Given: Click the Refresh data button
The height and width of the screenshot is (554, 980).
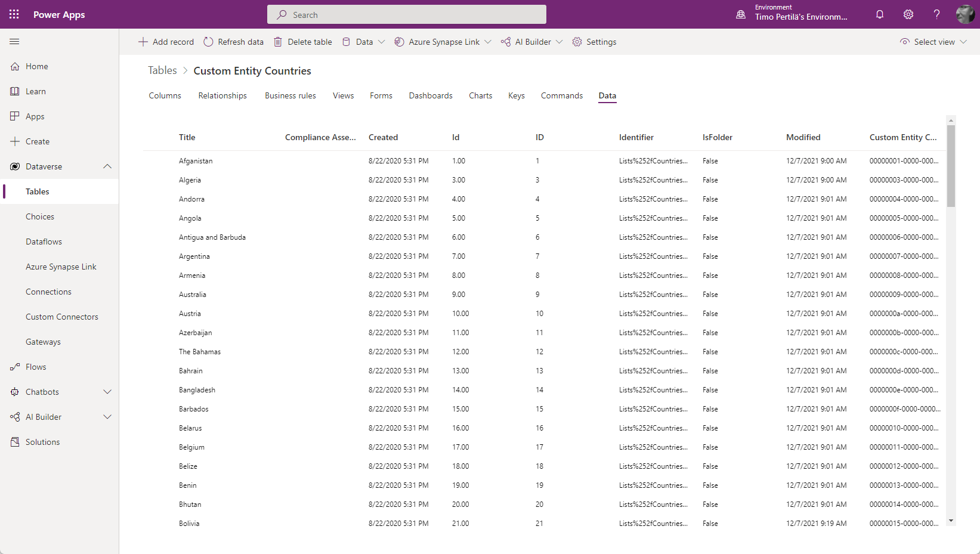Looking at the screenshot, I should coord(233,42).
